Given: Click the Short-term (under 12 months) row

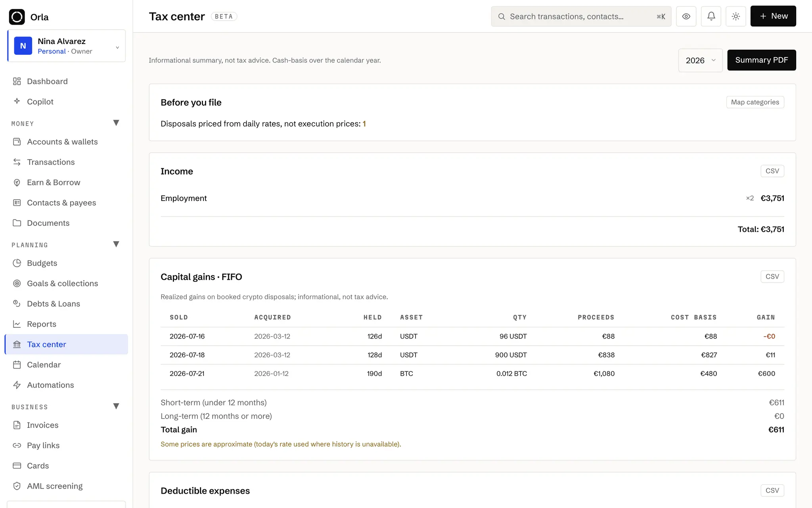Looking at the screenshot, I should (x=472, y=402).
